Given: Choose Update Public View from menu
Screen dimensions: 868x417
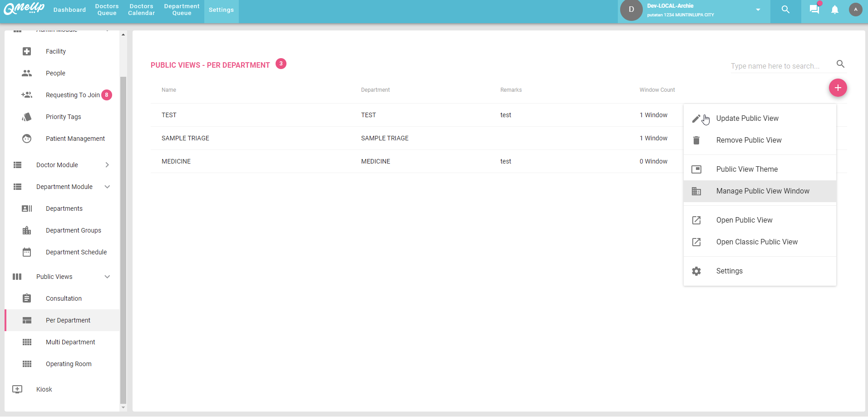Looking at the screenshot, I should click(x=747, y=119).
